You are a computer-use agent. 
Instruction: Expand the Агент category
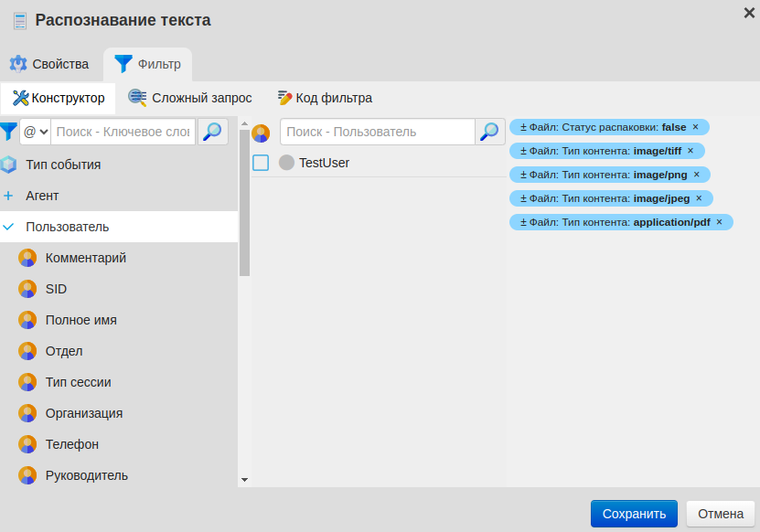coord(8,196)
